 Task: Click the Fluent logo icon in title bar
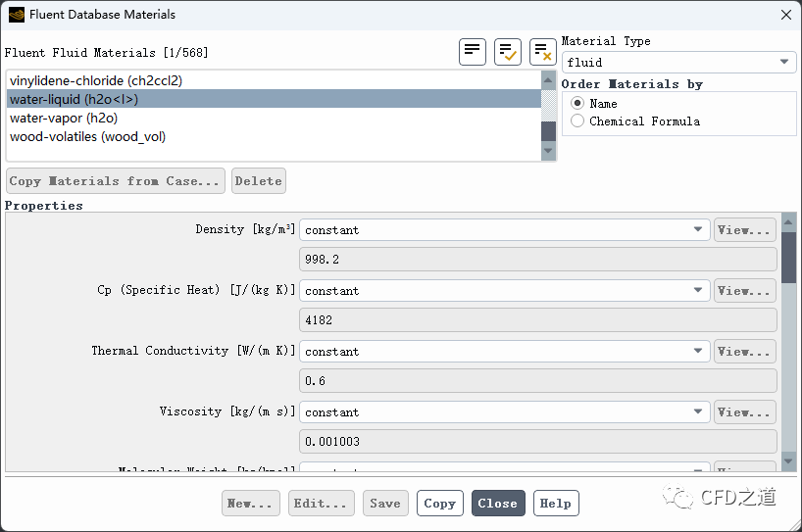tap(17, 15)
